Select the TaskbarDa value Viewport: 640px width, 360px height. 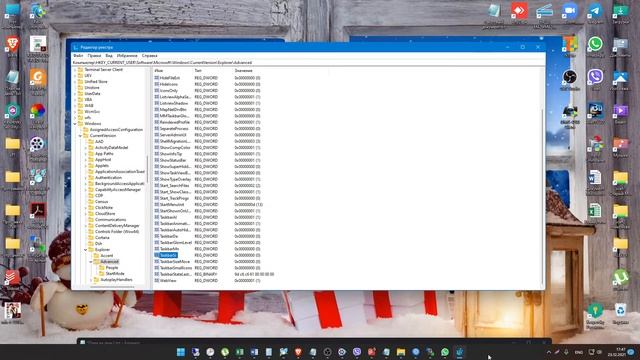(169, 236)
